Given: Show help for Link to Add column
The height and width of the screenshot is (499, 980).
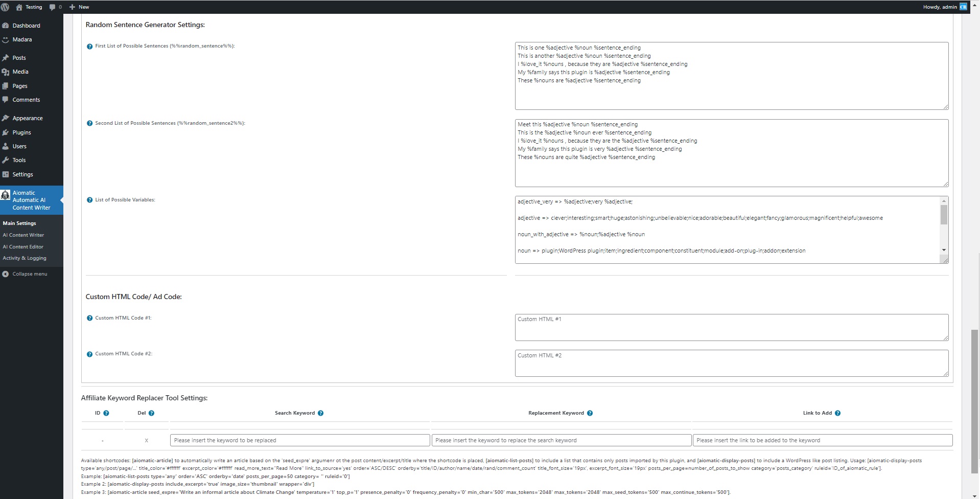Looking at the screenshot, I should [837, 413].
